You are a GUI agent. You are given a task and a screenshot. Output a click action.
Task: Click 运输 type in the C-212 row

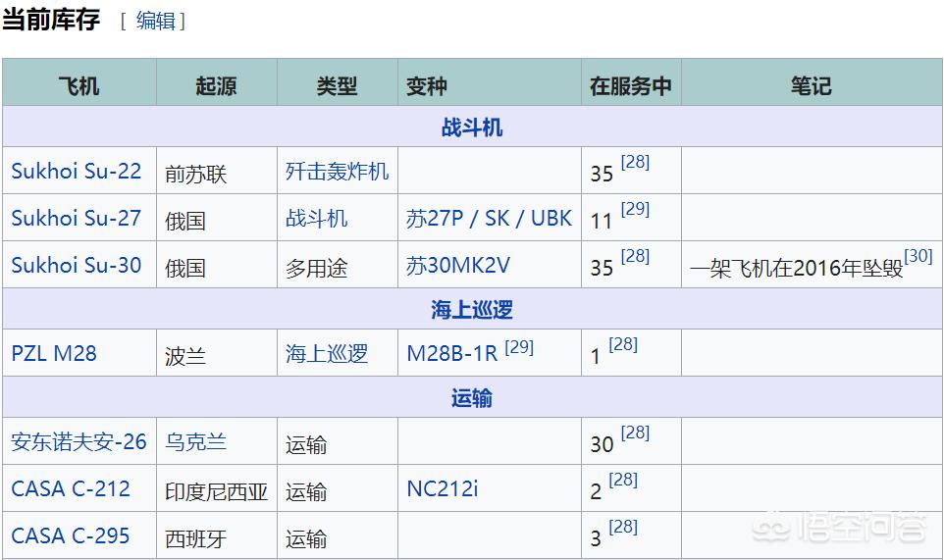pos(306,492)
